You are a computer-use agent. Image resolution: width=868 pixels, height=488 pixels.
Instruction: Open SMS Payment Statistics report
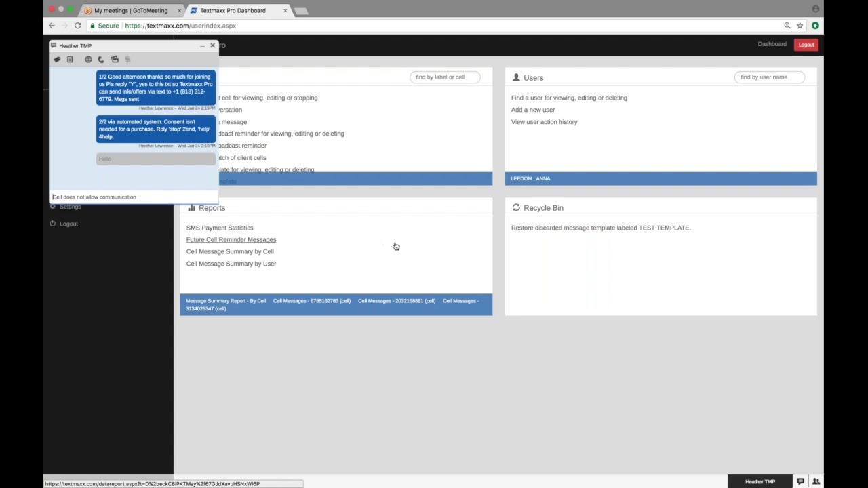tap(220, 228)
